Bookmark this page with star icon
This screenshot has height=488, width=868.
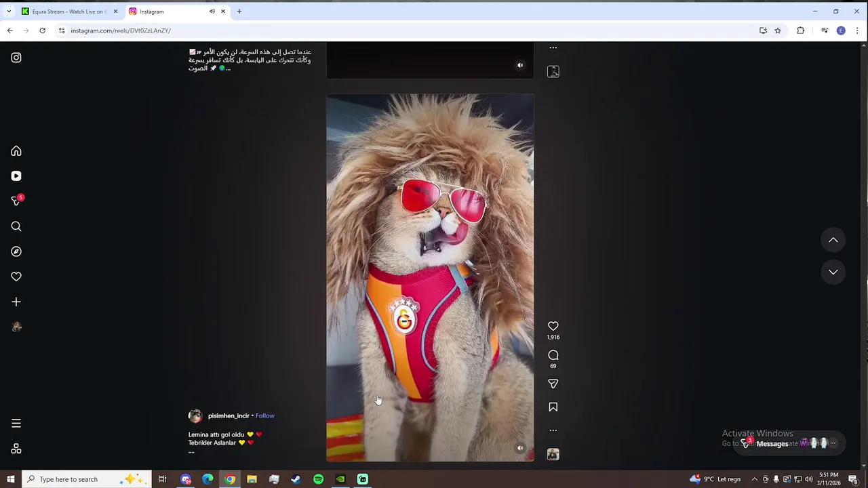[778, 30]
